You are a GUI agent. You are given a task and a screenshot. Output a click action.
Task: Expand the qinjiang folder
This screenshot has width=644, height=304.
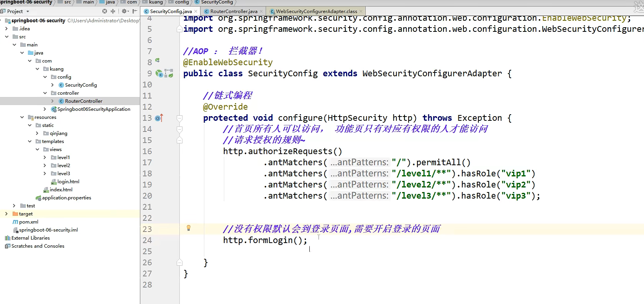tap(37, 133)
